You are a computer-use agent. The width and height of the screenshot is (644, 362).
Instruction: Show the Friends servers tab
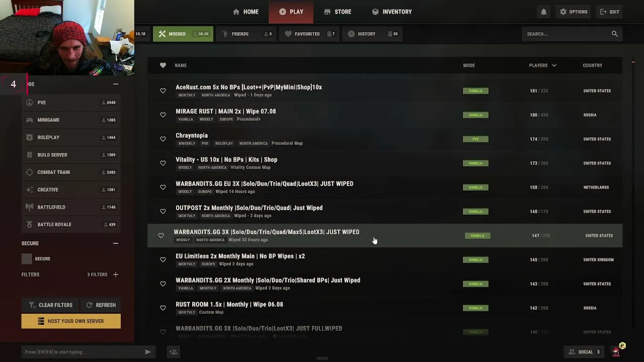coord(247,34)
